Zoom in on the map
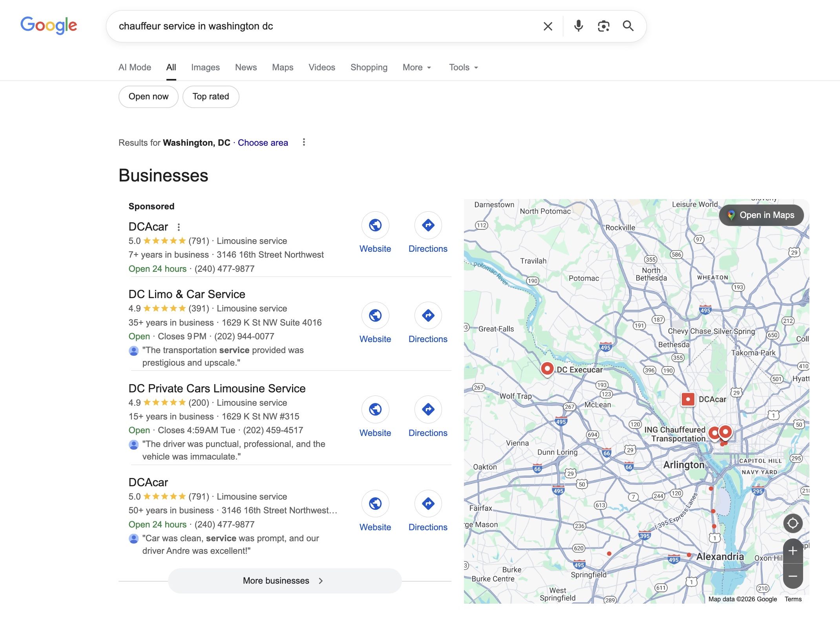Viewport: 840px width, 619px height. pos(793,551)
